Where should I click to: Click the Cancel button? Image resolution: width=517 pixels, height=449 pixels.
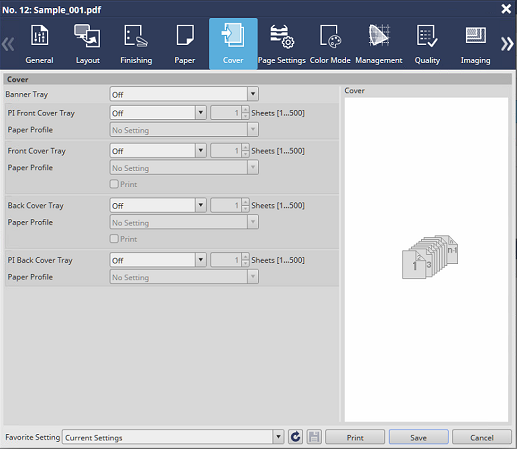482,437
